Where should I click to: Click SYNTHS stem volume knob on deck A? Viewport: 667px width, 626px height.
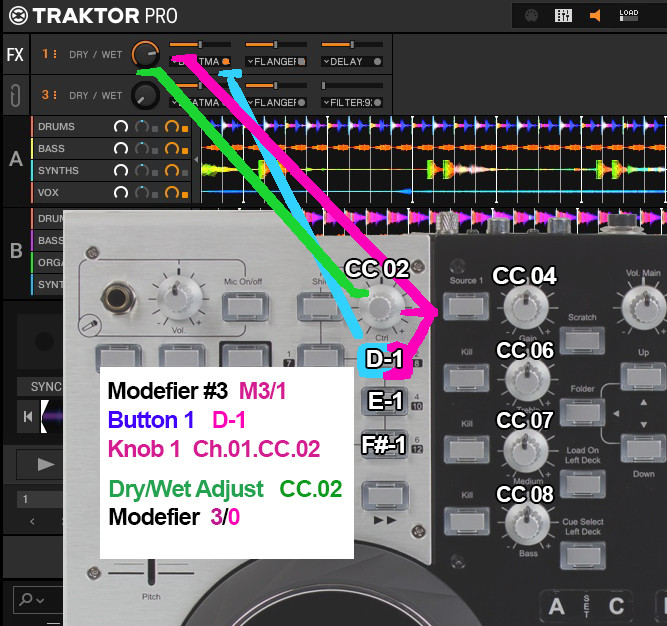tap(121, 171)
